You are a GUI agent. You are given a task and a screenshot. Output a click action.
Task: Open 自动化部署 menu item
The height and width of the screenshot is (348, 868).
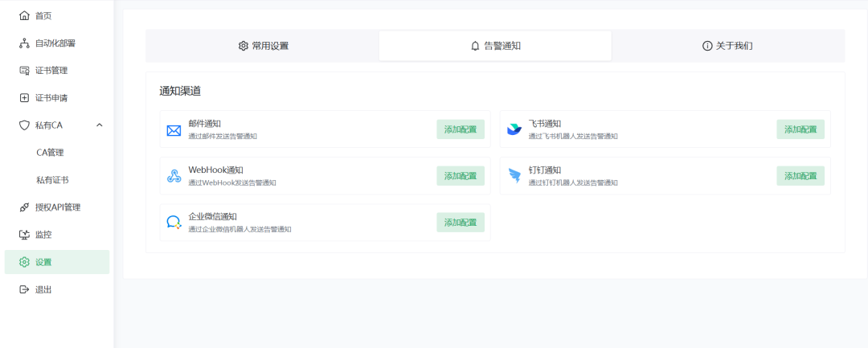pyautogui.click(x=57, y=43)
